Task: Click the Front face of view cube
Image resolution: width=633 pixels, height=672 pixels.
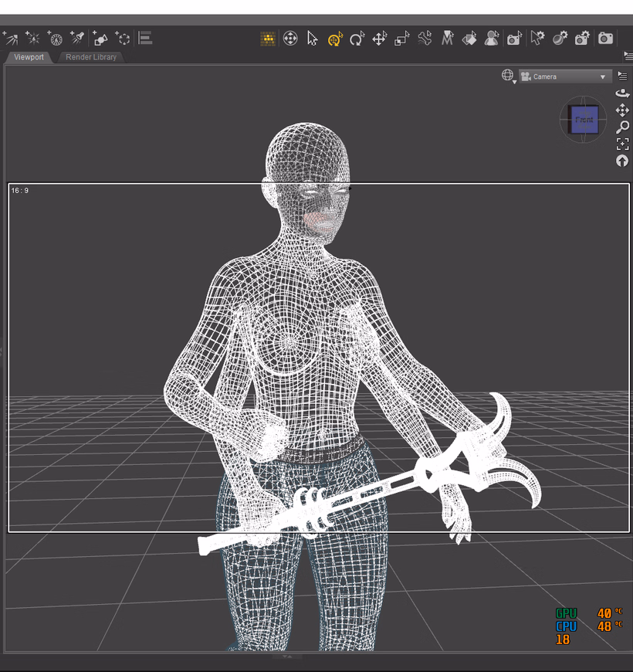Action: pos(584,120)
